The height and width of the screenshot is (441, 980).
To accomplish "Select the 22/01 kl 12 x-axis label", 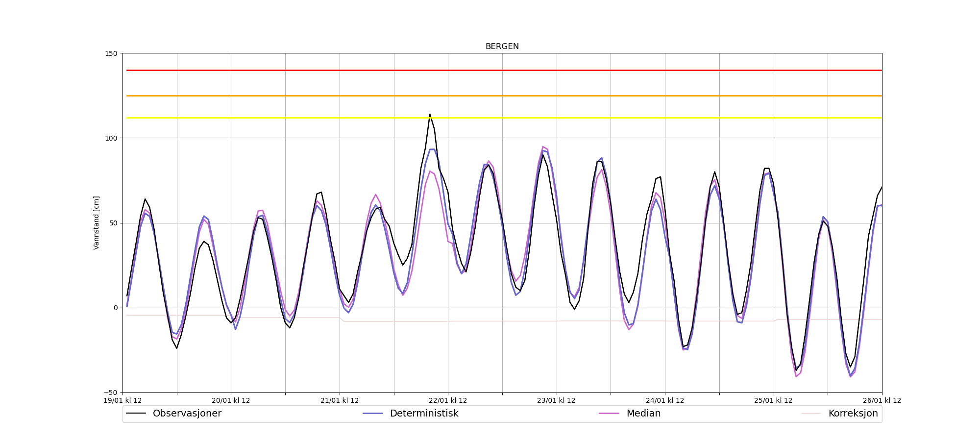I will coord(448,400).
